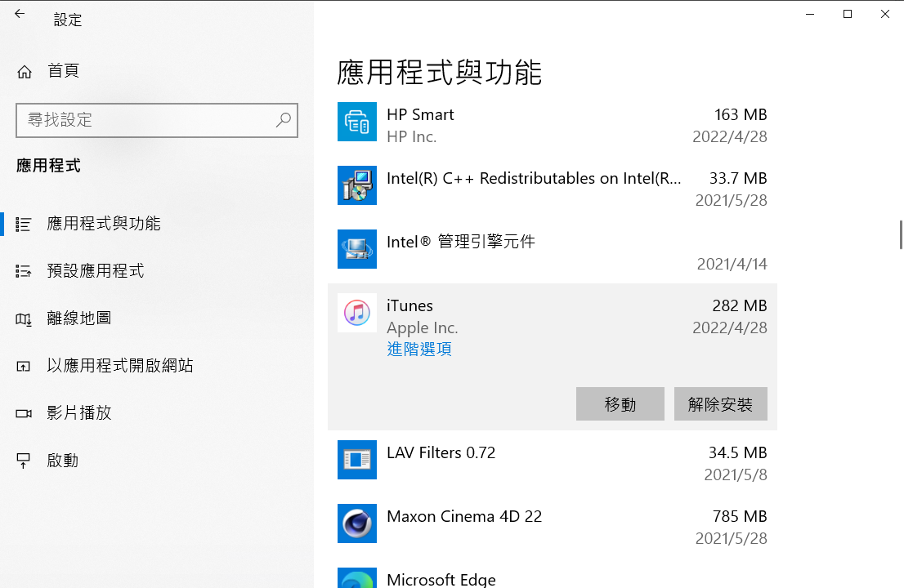Viewport: 904px width, 588px height.
Task: Click the 2021/4/14 install date
Action: tap(732, 264)
